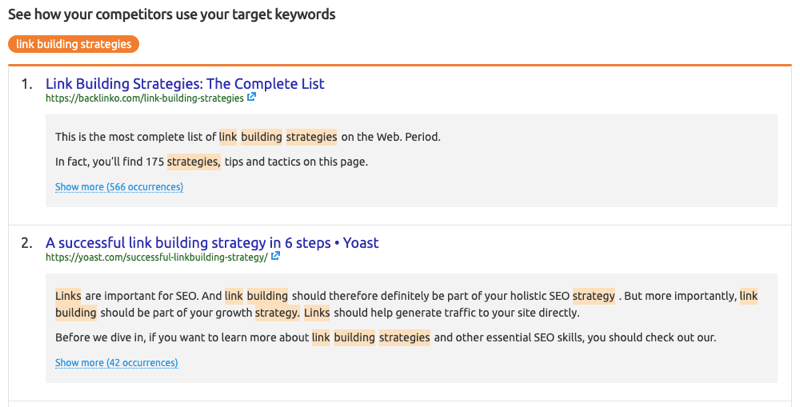The height and width of the screenshot is (407, 800).
Task: Click result number 2 in the list
Action: coord(27,242)
